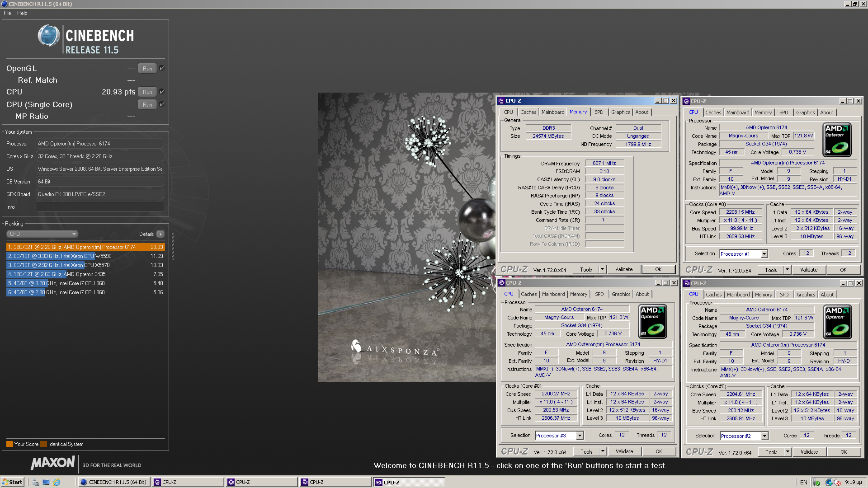Switch to Memory tab in Processor #1 window
Image resolution: width=868 pixels, height=488 pixels.
[x=763, y=113]
